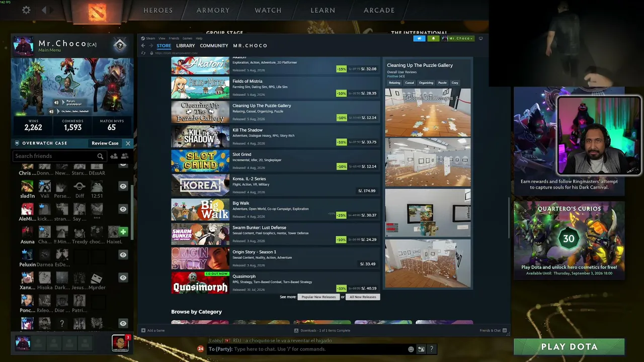Click the Popular New Releases button
Viewport: 644px width, 362px height.
tap(318, 297)
